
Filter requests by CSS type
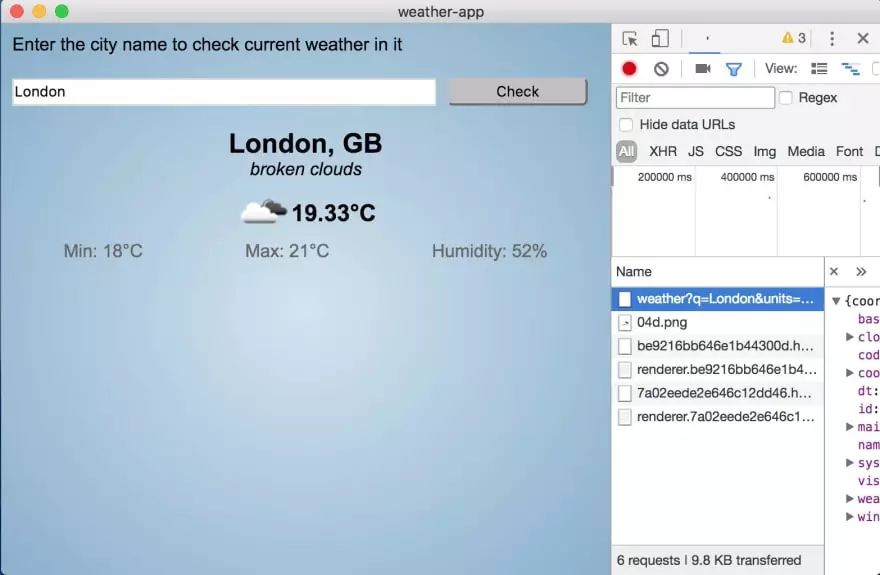tap(728, 151)
